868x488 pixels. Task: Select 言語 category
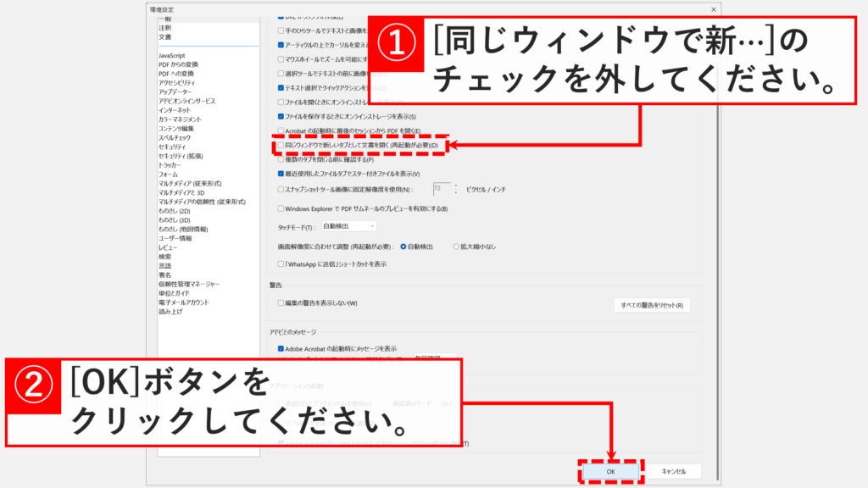pos(165,265)
